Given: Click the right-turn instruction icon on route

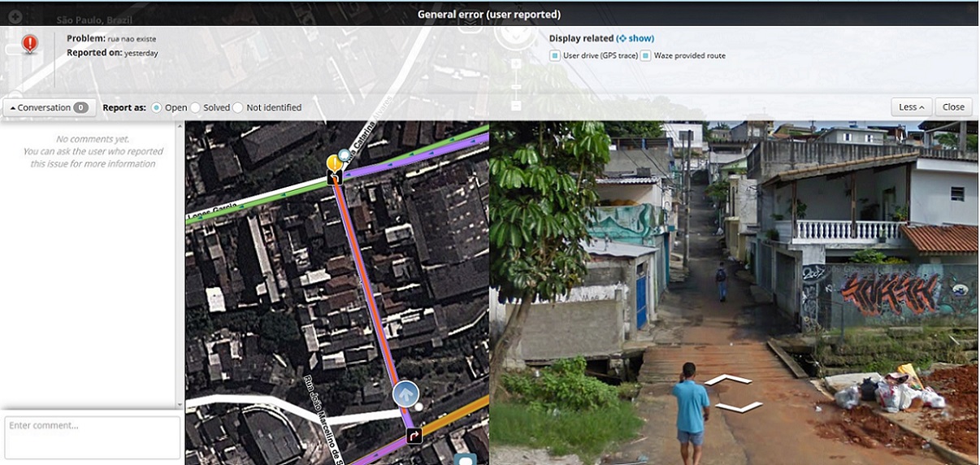Looking at the screenshot, I should click(x=414, y=436).
